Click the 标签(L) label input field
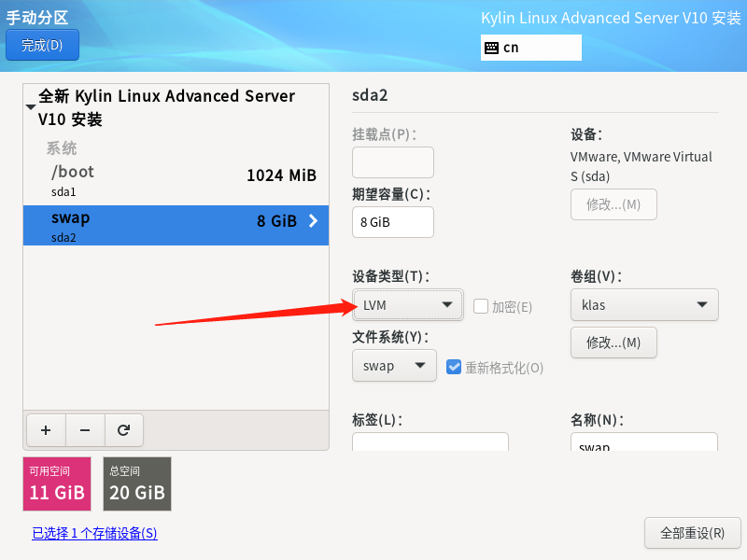Screen dimensions: 747x560 tap(430, 441)
